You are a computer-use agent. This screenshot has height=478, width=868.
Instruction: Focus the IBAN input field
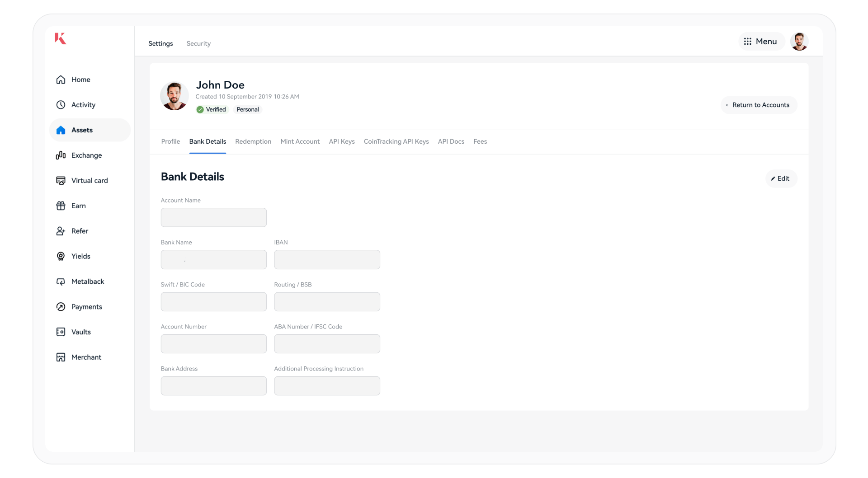[327, 260]
